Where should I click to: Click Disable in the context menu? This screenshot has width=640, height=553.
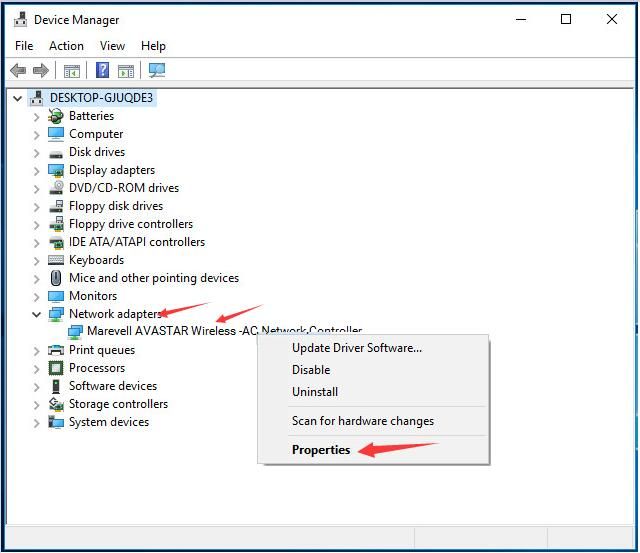[311, 370]
